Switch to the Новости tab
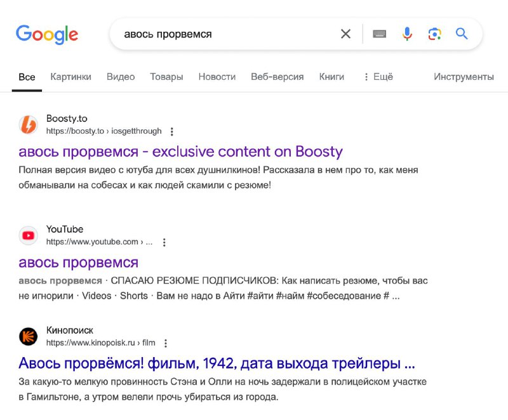The height and width of the screenshot is (420, 508). point(217,77)
